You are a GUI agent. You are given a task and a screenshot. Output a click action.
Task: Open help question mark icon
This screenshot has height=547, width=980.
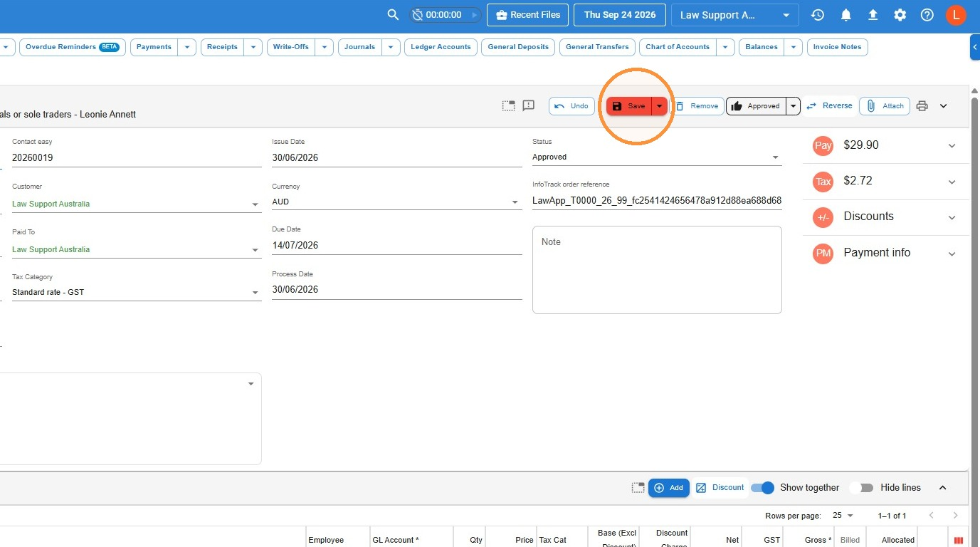tap(927, 15)
